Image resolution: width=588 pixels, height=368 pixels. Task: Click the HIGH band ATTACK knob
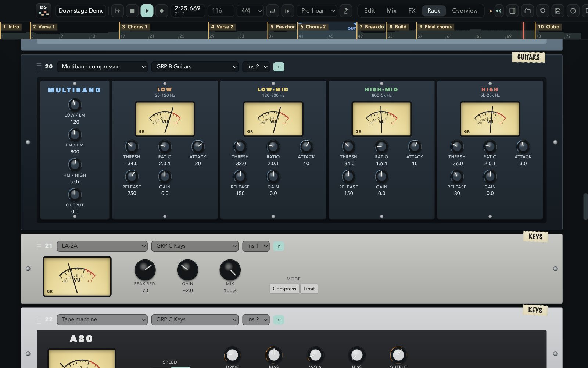[523, 146]
